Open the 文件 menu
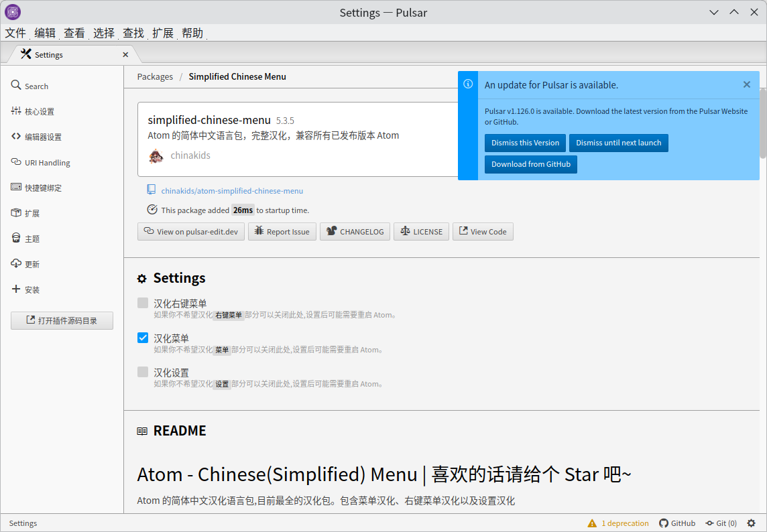Viewport: 767px width, 532px height. [x=15, y=33]
